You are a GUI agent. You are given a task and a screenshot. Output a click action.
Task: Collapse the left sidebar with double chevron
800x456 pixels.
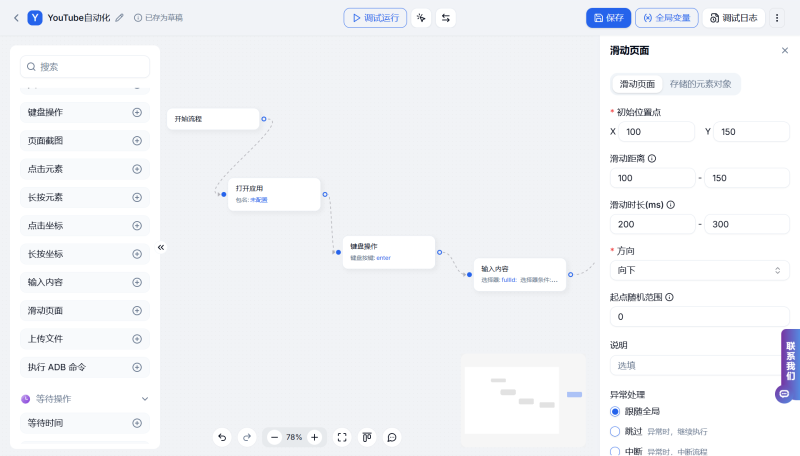point(160,246)
